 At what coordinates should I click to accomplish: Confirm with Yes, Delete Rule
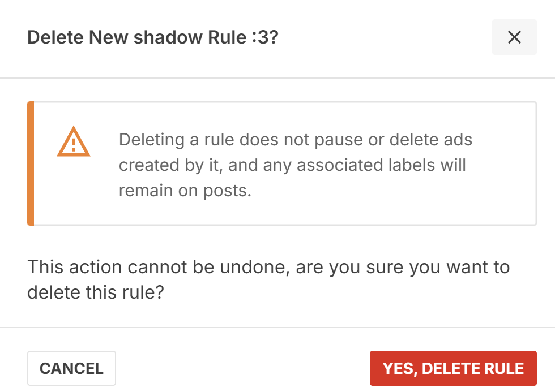pyautogui.click(x=453, y=368)
